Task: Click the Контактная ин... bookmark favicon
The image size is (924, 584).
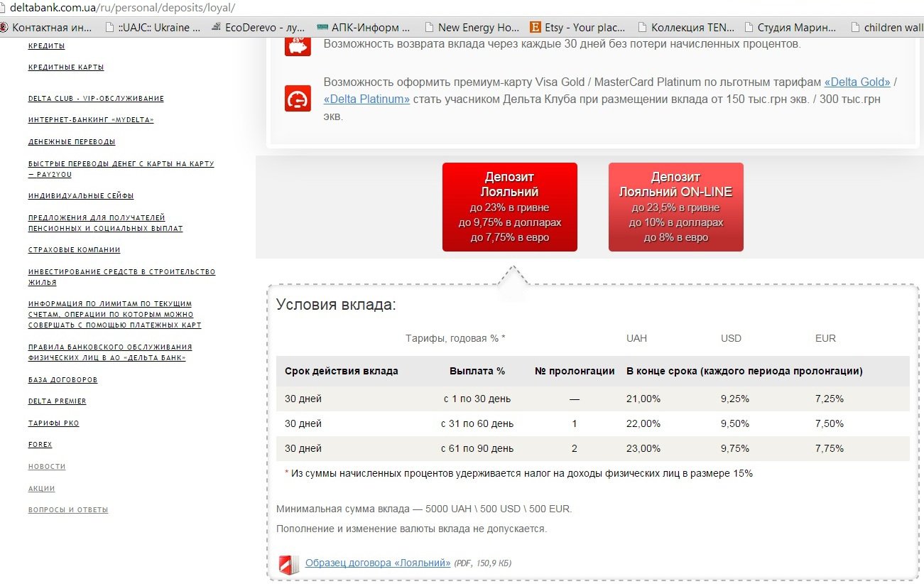Action: 4,28
